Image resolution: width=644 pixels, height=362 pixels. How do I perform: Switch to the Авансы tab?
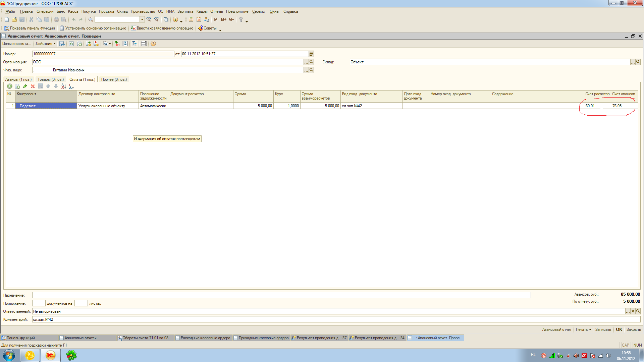point(18,79)
